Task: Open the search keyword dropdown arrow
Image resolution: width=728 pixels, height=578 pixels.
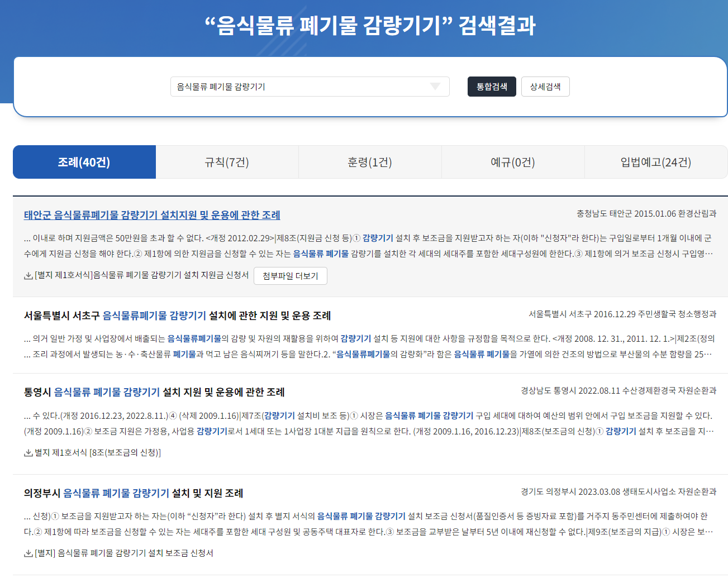Action: [435, 87]
